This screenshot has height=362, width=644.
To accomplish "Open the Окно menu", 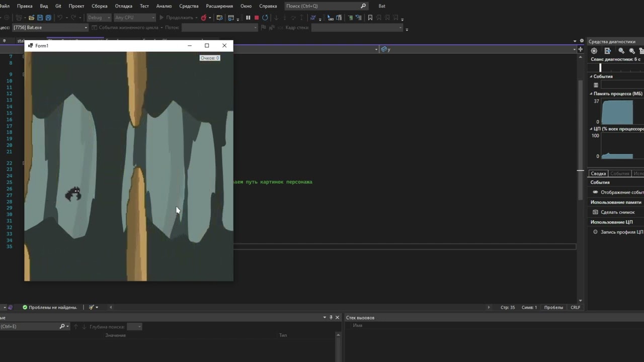I will [x=246, y=6].
